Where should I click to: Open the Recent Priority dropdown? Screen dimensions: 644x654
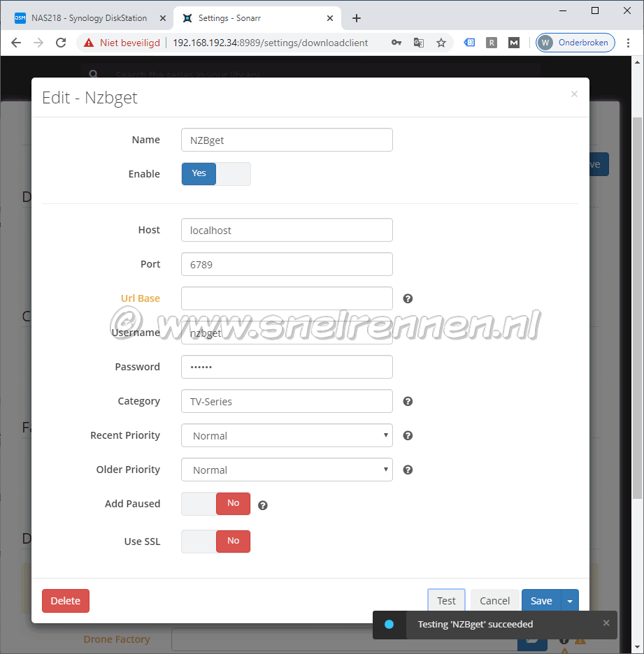[x=287, y=435]
